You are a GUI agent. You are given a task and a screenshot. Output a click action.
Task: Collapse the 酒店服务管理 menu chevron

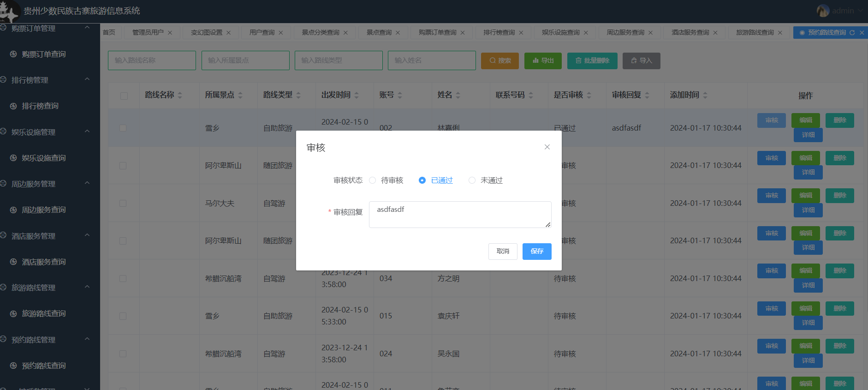pyautogui.click(x=87, y=235)
